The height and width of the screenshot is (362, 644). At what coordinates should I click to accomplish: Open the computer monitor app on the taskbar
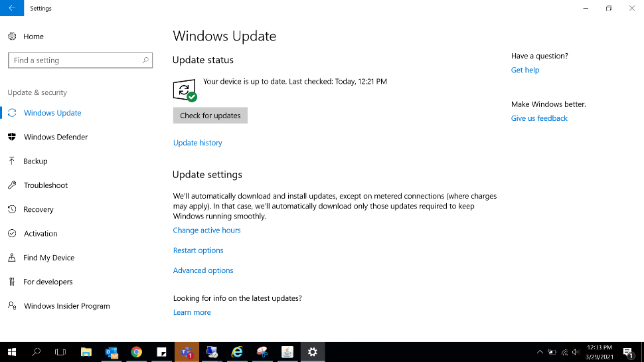212,352
